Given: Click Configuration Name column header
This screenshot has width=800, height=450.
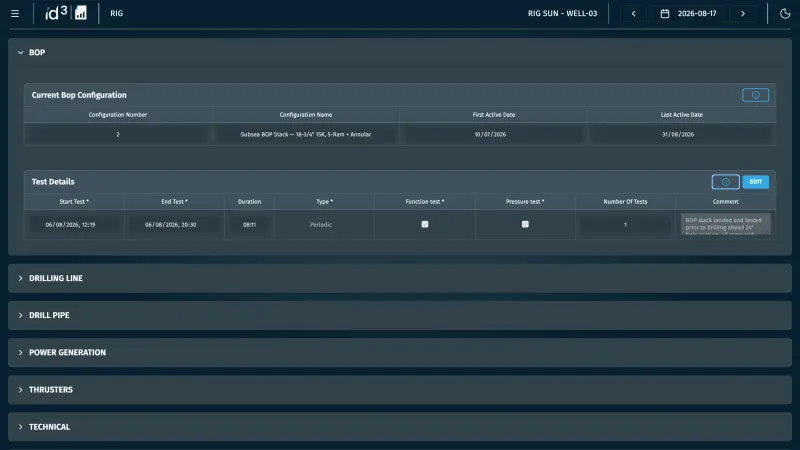Looking at the screenshot, I should point(306,115).
